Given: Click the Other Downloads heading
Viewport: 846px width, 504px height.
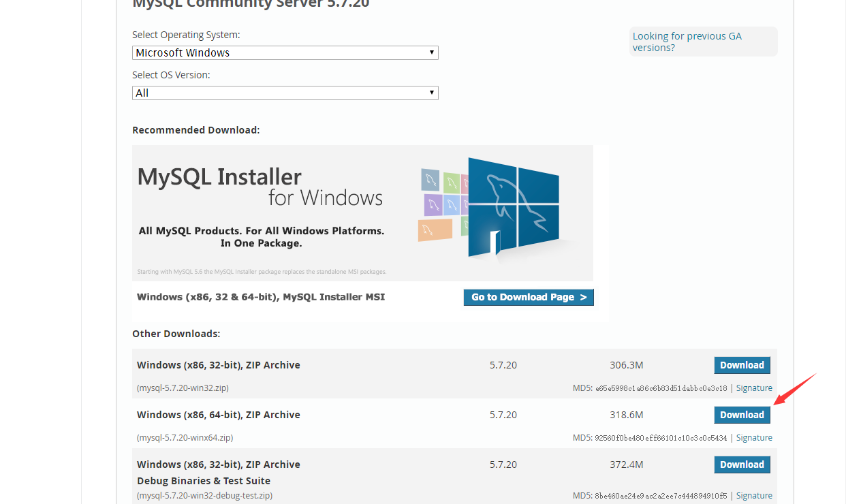Looking at the screenshot, I should click(176, 334).
